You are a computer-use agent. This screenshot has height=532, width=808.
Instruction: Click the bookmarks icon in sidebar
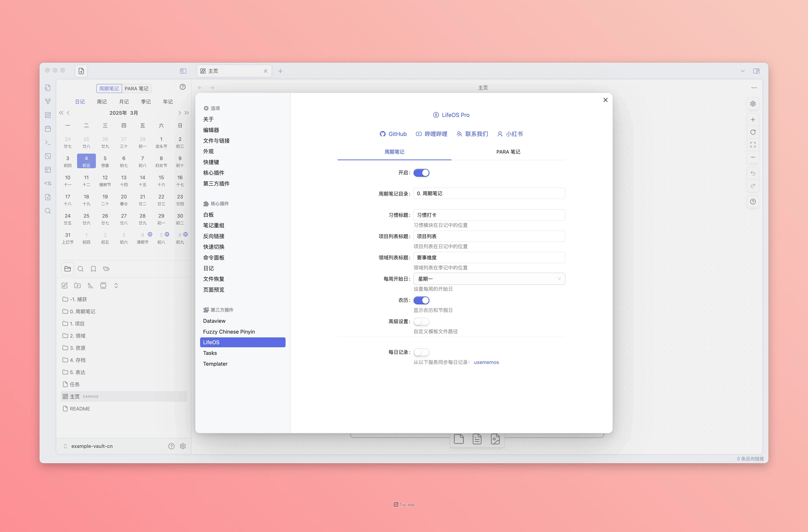93,269
